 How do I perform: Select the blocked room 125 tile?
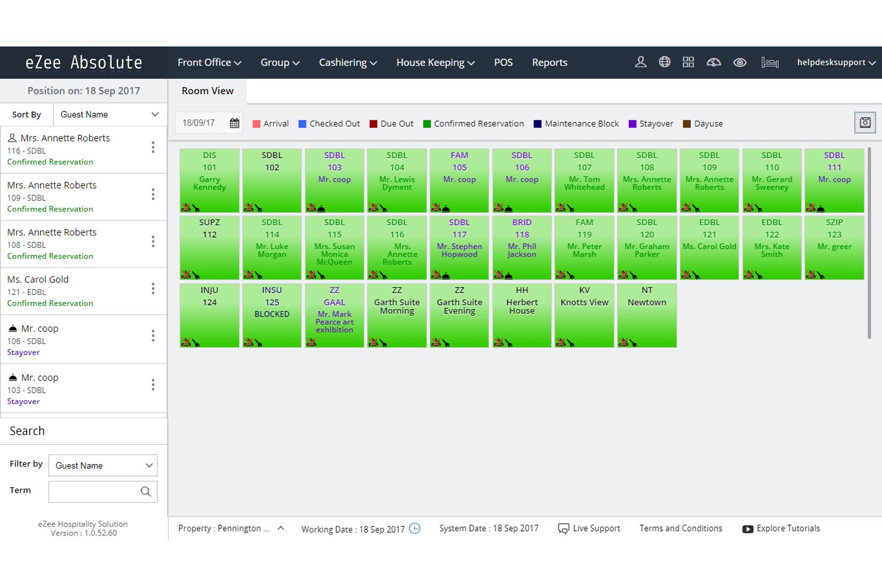coord(272,316)
